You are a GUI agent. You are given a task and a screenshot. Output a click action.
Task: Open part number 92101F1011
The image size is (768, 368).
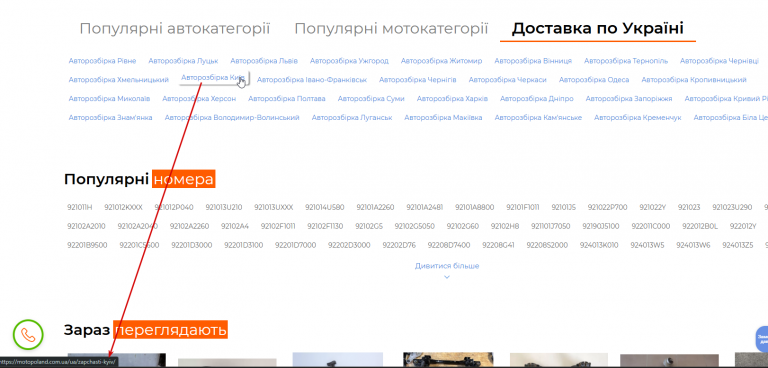pyautogui.click(x=523, y=207)
